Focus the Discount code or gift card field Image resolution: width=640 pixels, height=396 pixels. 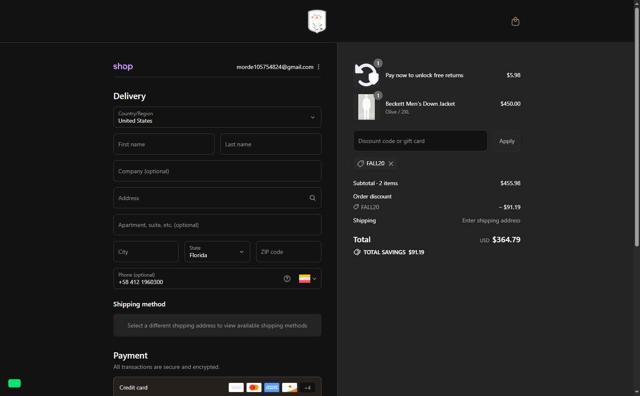420,141
